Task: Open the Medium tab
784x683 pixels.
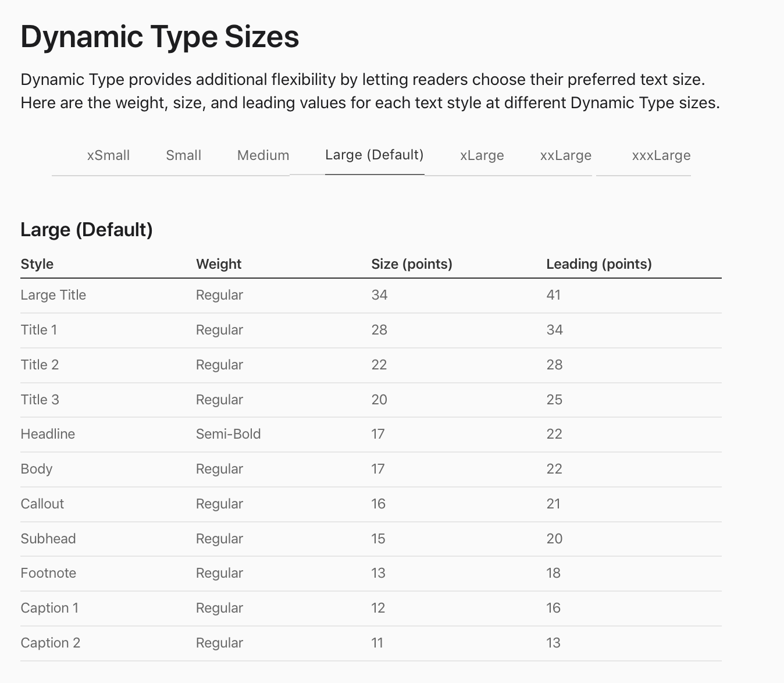Action: 263,155
